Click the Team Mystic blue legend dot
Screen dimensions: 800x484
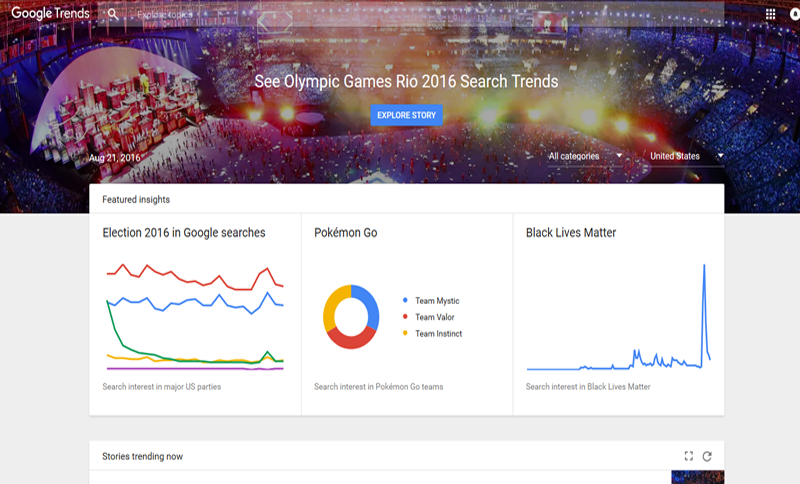(x=405, y=300)
